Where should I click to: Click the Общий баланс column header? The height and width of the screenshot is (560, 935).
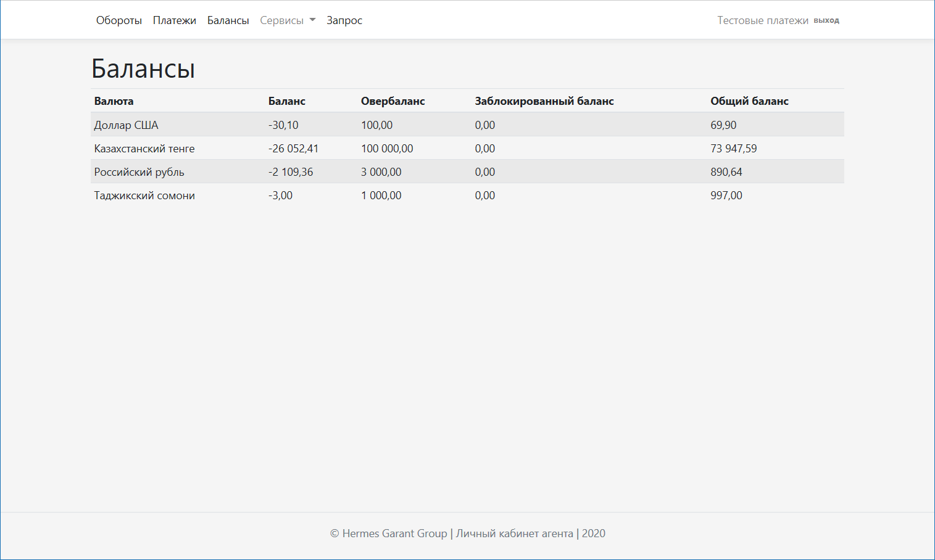pos(750,101)
